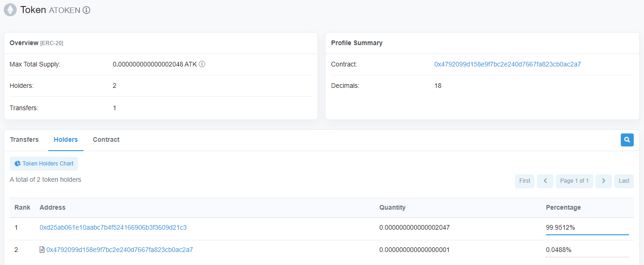Screen dimensions: 644x265
Task: Click the 0.0488% percentage bar
Action: [x=587, y=257]
